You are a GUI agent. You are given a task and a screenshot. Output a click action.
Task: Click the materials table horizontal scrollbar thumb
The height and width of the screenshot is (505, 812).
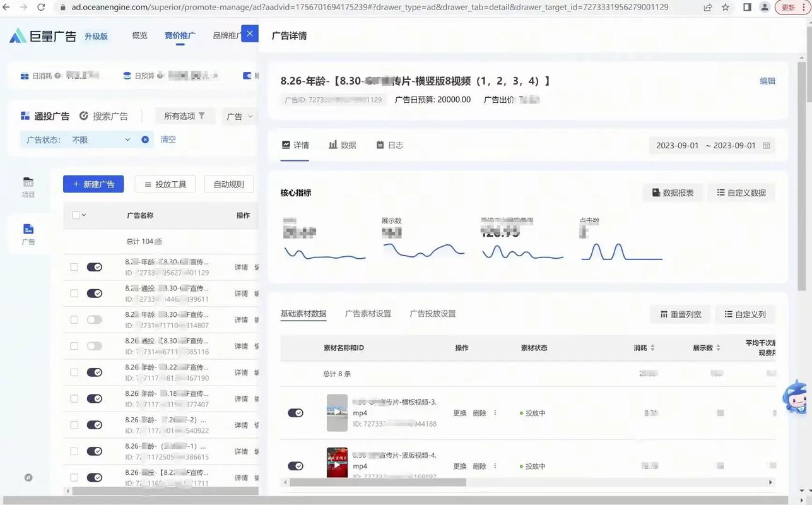378,482
